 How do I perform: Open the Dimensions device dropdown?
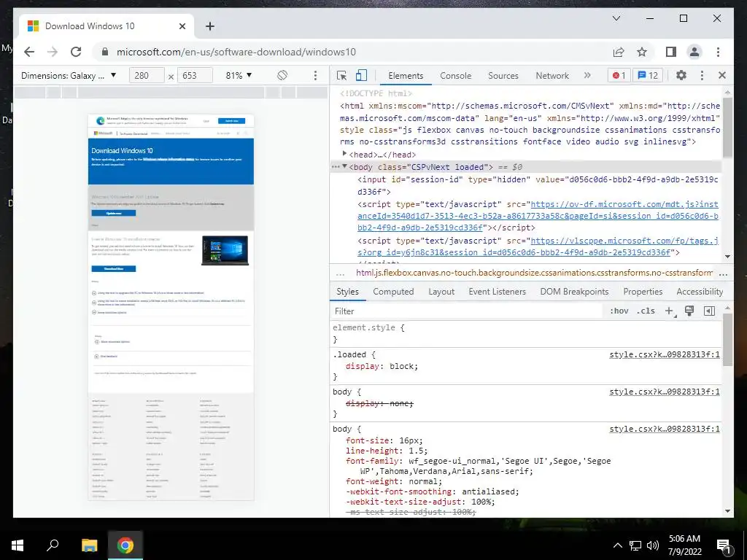69,75
